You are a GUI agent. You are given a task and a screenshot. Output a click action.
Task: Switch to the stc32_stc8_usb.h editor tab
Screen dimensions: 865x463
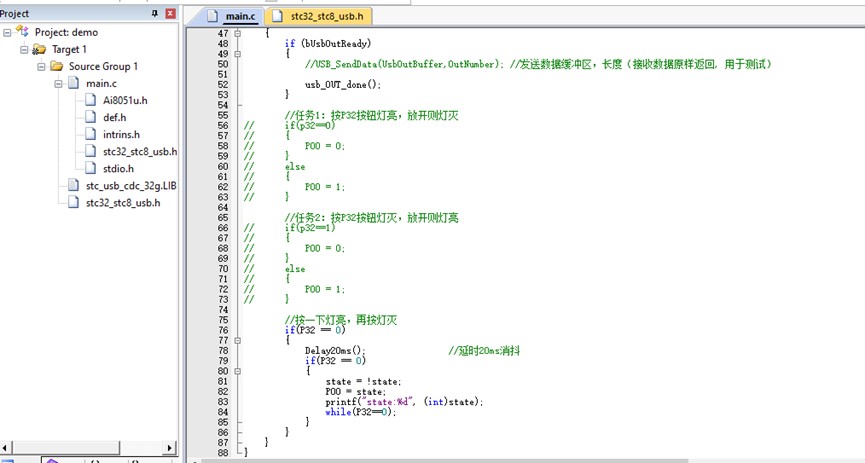click(x=326, y=17)
